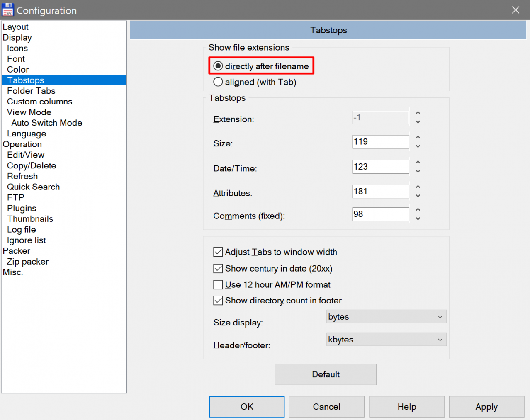This screenshot has width=530, height=420.
Task: Open the Size display dropdown
Action: pos(386,317)
